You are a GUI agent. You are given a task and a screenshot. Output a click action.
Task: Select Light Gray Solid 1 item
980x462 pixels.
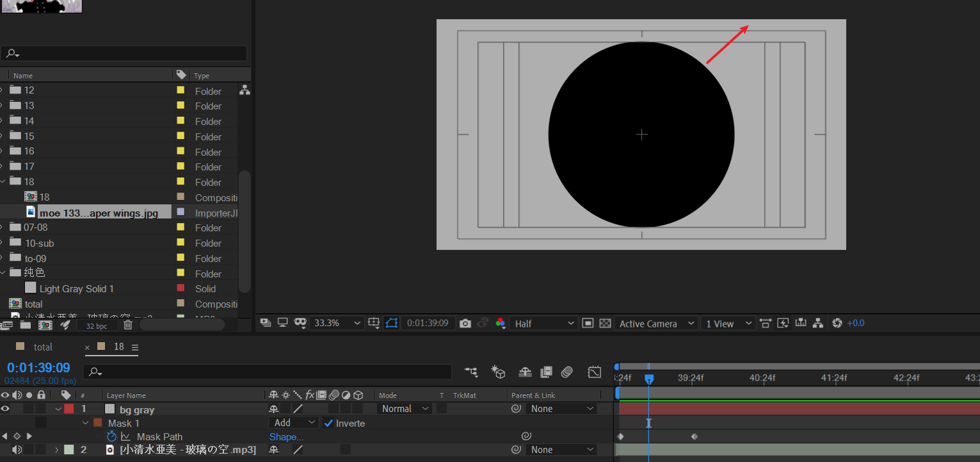click(x=76, y=288)
